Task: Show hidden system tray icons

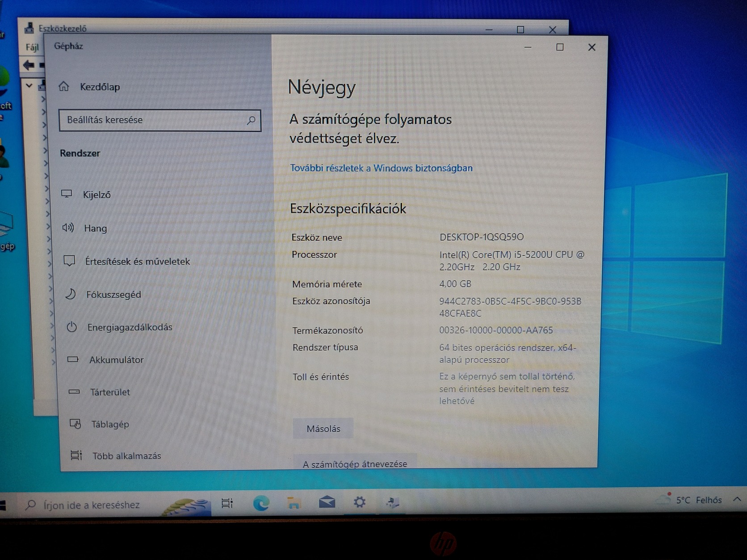Action: pyautogui.click(x=737, y=499)
